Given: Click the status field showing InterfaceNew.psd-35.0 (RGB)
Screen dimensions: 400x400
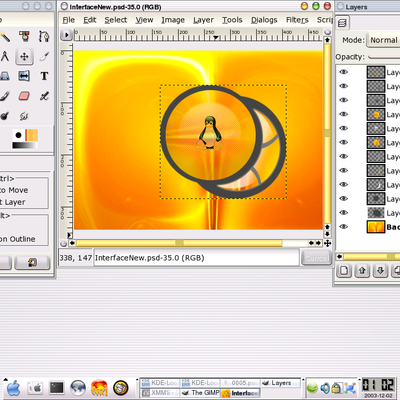Looking at the screenshot, I should point(197,258).
